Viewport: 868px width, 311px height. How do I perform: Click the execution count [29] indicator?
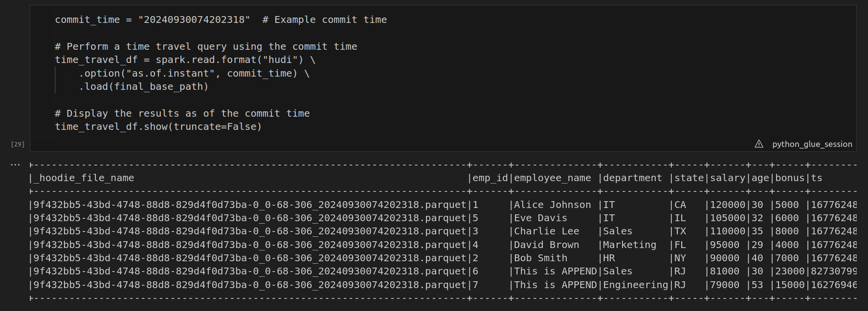pyautogui.click(x=18, y=144)
